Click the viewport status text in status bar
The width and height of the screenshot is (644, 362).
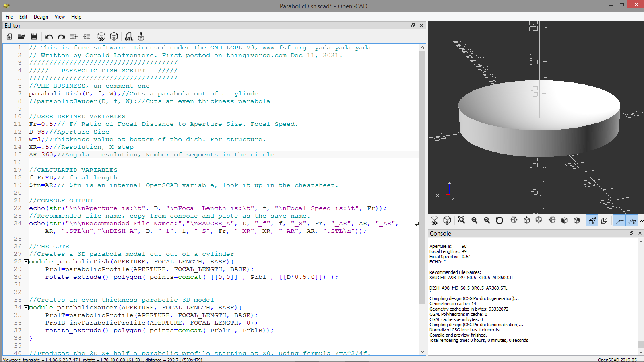click(102, 360)
